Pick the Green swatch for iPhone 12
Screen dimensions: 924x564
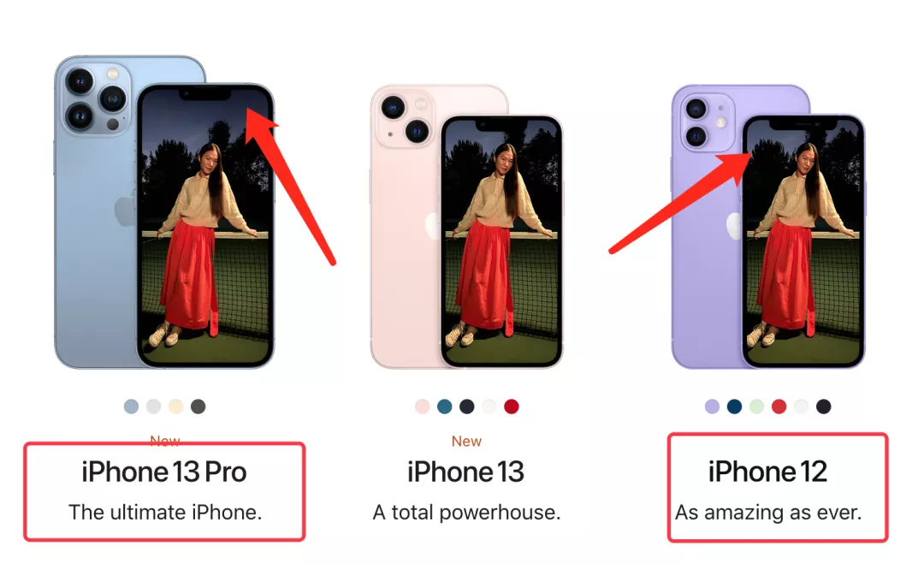click(756, 406)
